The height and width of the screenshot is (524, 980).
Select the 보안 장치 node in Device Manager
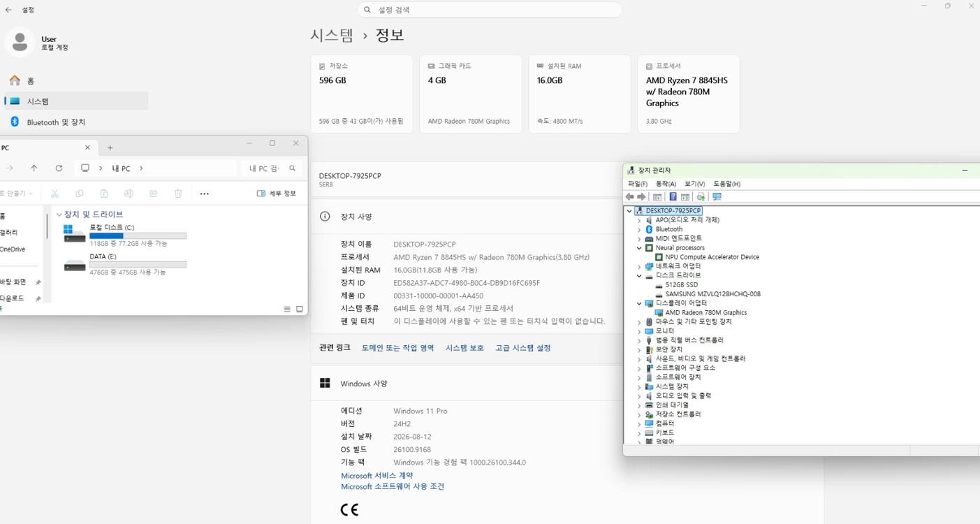click(x=668, y=349)
